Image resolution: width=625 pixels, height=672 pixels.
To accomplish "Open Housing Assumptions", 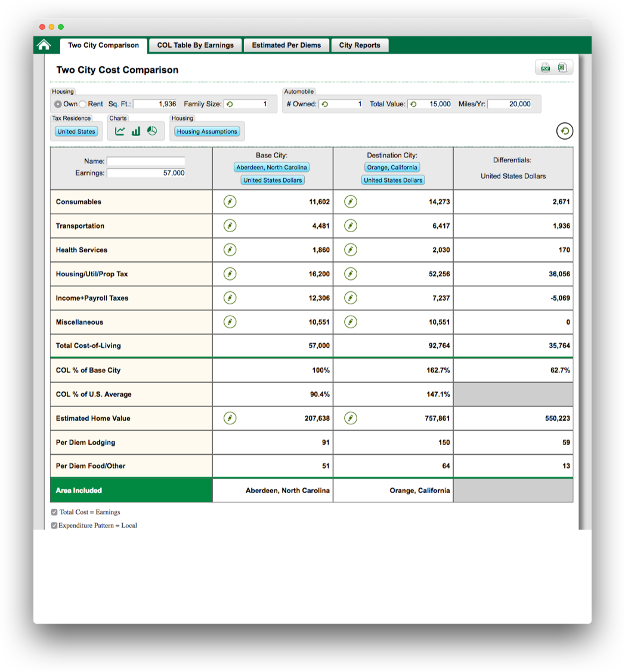I will [x=207, y=131].
